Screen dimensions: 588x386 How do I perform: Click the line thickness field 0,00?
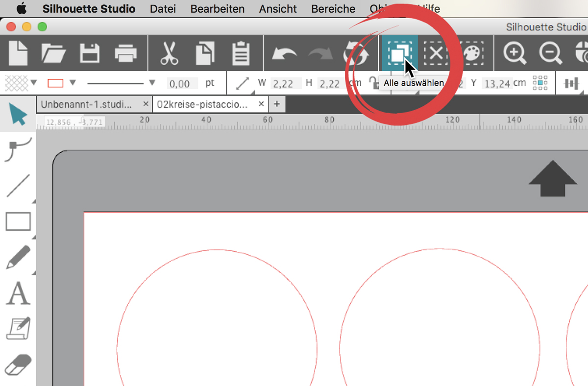pos(182,84)
